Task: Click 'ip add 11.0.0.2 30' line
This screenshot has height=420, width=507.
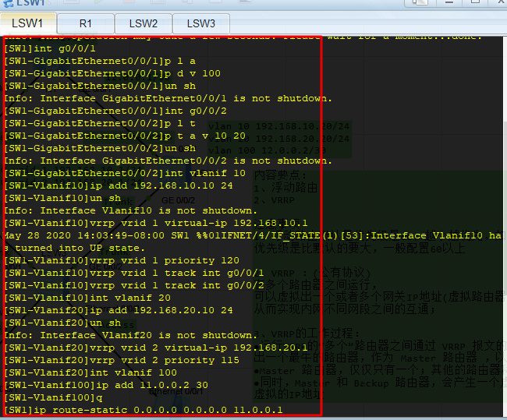Action: coord(106,385)
